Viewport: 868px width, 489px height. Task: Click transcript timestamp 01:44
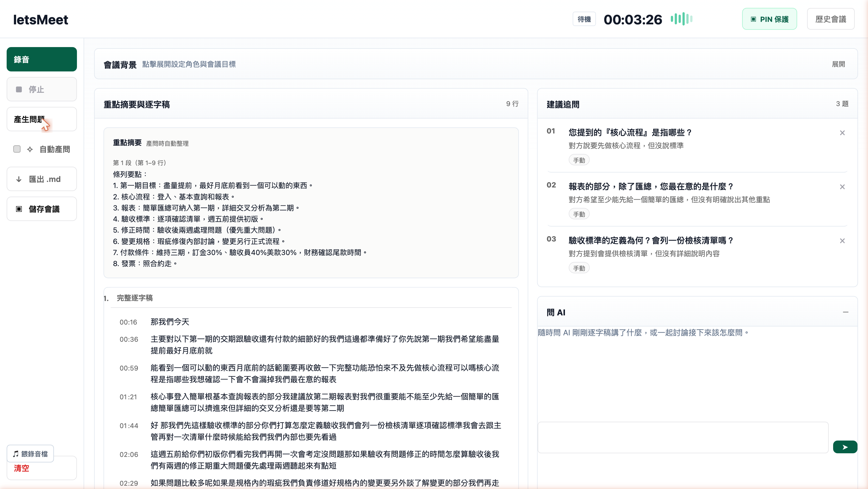pos(129,426)
